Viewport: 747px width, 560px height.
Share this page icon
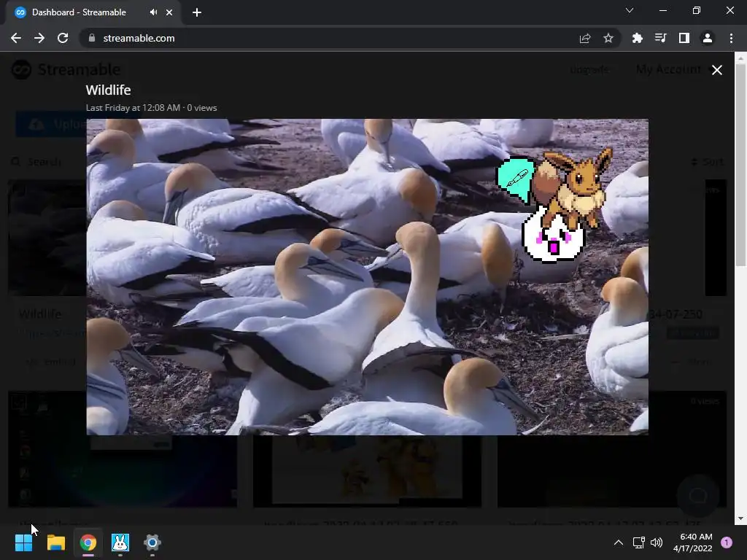click(x=585, y=38)
